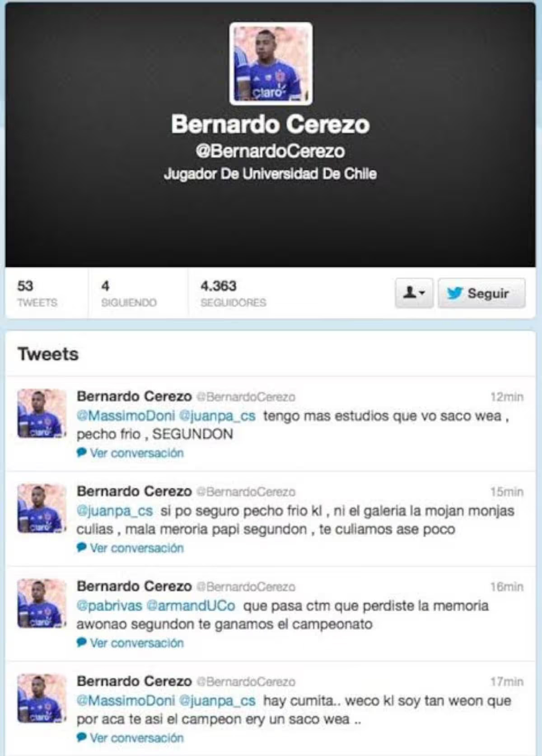Click the avatar on the 17min tweet
The height and width of the screenshot is (756, 542).
click(42, 698)
